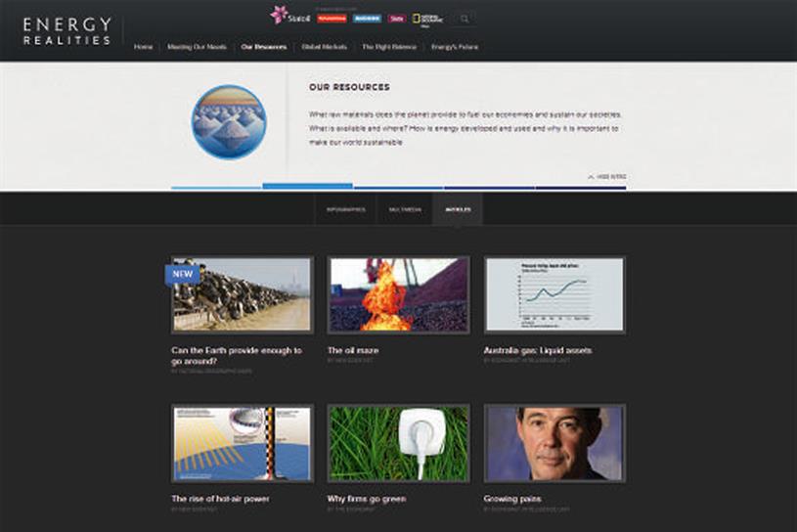Switch to the Infographics tab
The height and width of the screenshot is (532, 797).
pos(346,209)
